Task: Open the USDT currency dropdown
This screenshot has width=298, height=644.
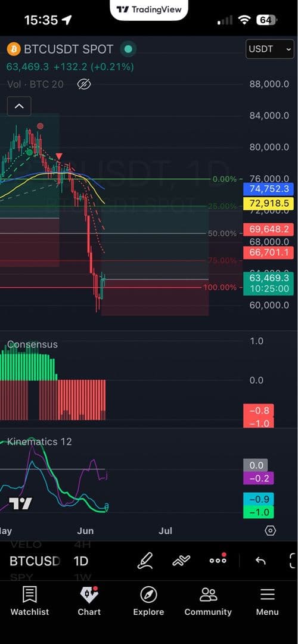Action: (x=269, y=49)
